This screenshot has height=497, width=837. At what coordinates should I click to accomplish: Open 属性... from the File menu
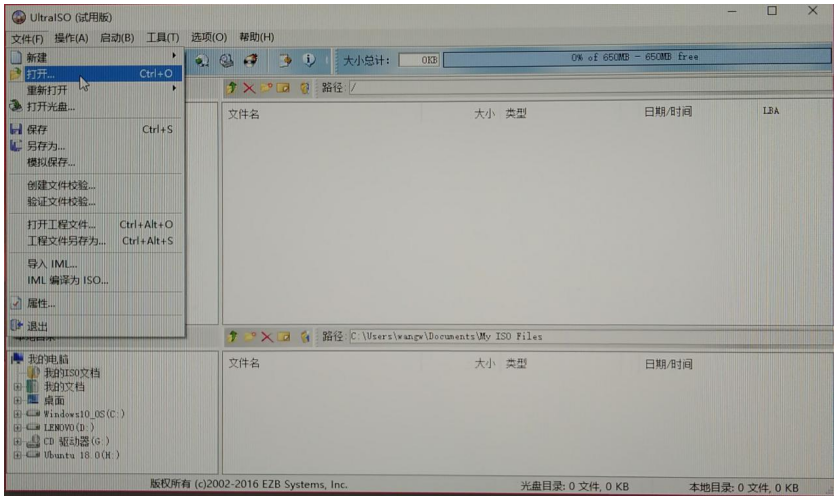tap(96, 303)
